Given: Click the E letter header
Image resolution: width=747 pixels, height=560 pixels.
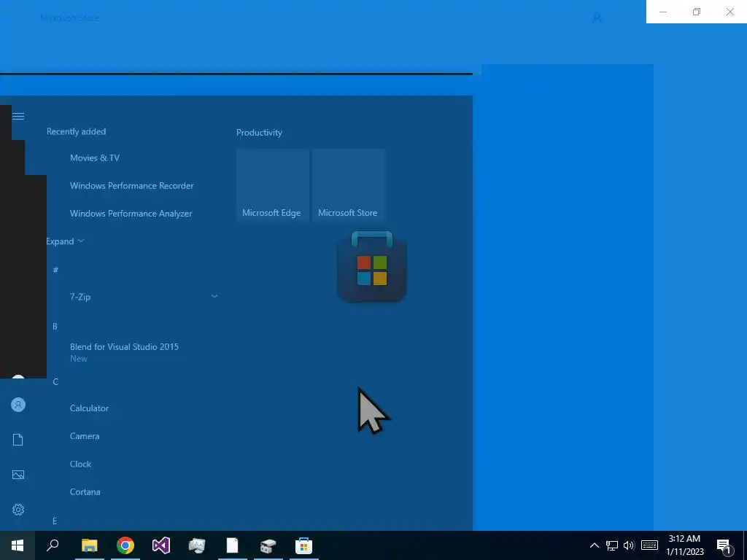Looking at the screenshot, I should (55, 521).
